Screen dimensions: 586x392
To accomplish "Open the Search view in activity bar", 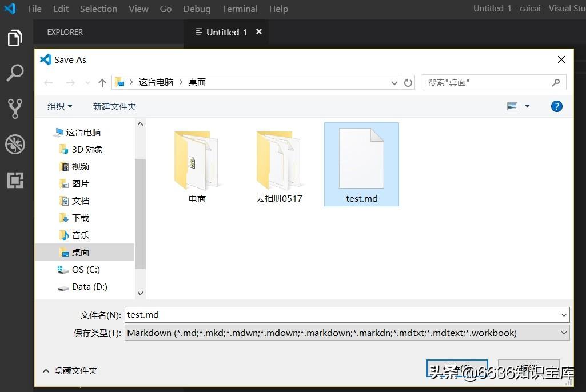I will click(15, 73).
